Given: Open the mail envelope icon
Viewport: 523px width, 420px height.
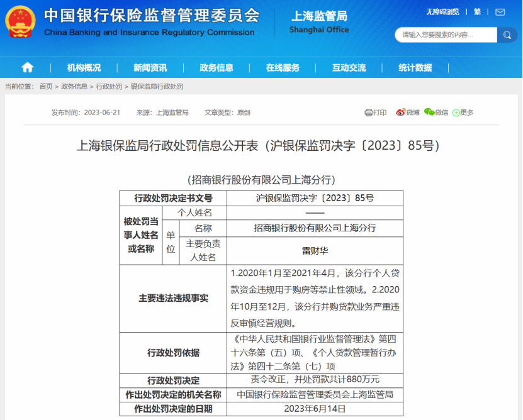Looking at the screenshot, I should [x=500, y=13].
